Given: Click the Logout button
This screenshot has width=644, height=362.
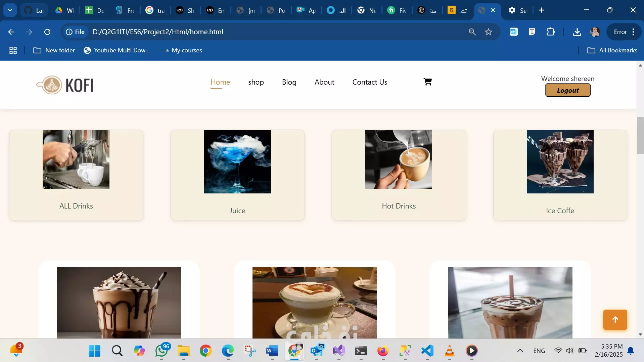Looking at the screenshot, I should click(x=568, y=90).
